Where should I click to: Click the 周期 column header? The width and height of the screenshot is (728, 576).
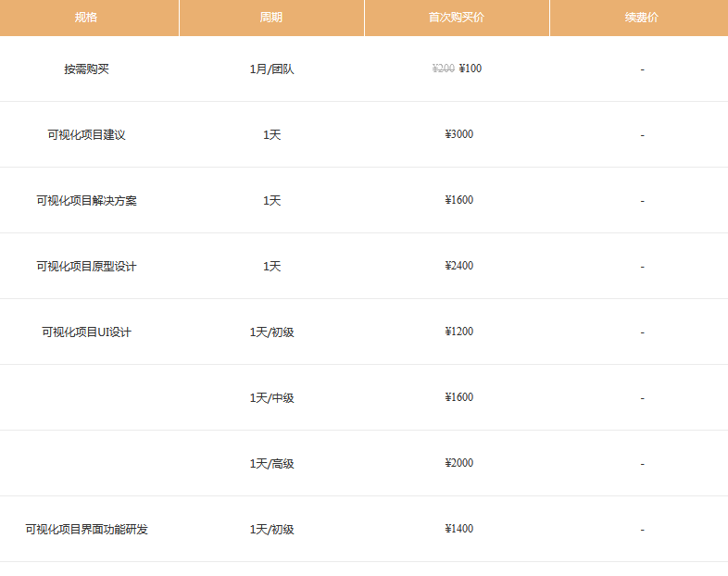pos(271,18)
